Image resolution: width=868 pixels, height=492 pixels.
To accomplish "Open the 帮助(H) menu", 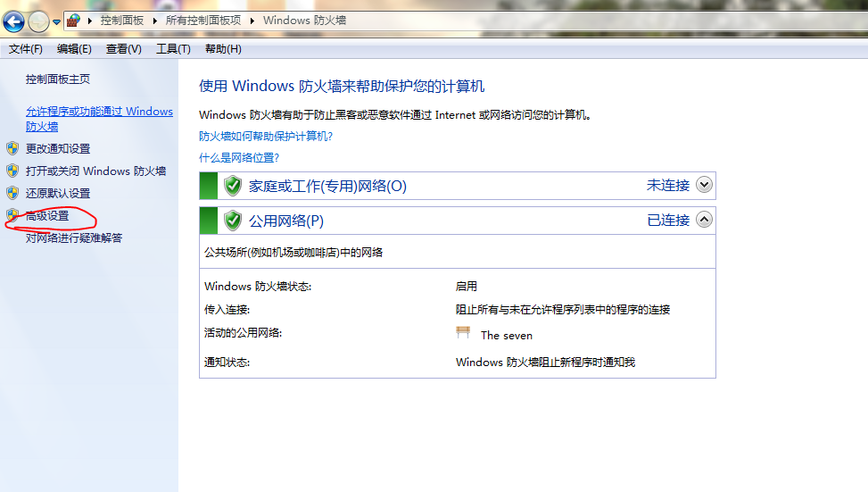I will [x=223, y=49].
